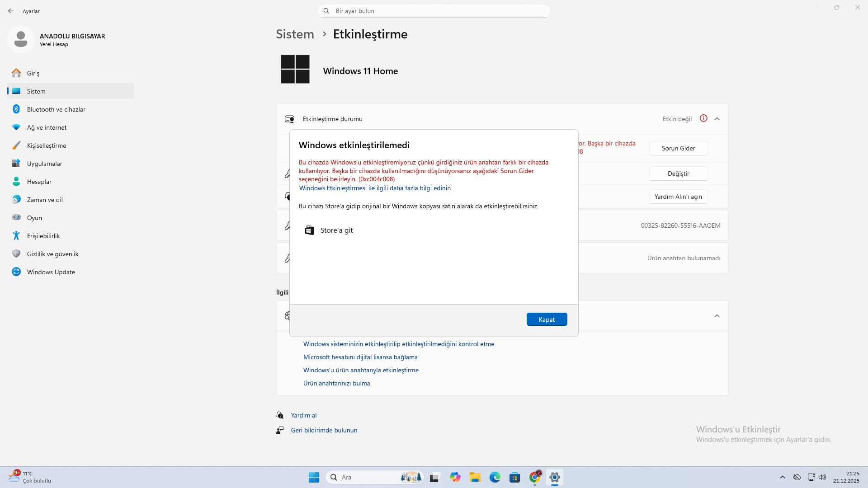868x488 pixels.
Task: Open Windows Update settings
Action: pyautogui.click(x=71, y=272)
